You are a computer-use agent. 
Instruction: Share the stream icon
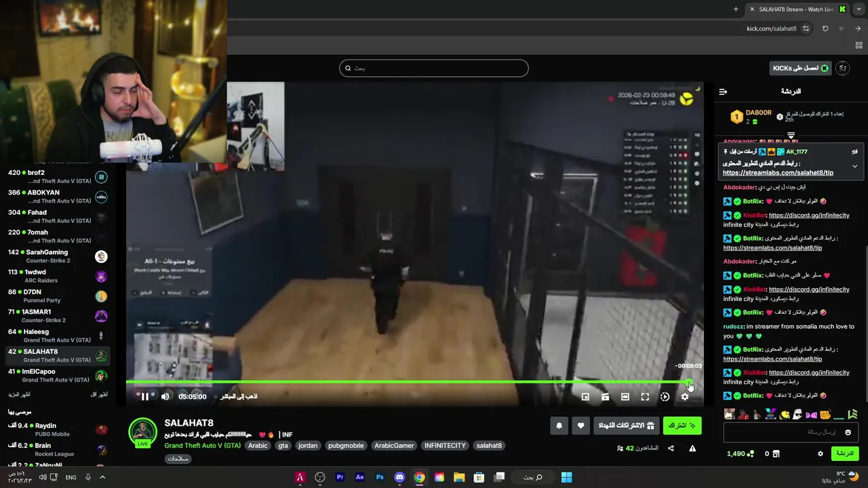(x=671, y=448)
